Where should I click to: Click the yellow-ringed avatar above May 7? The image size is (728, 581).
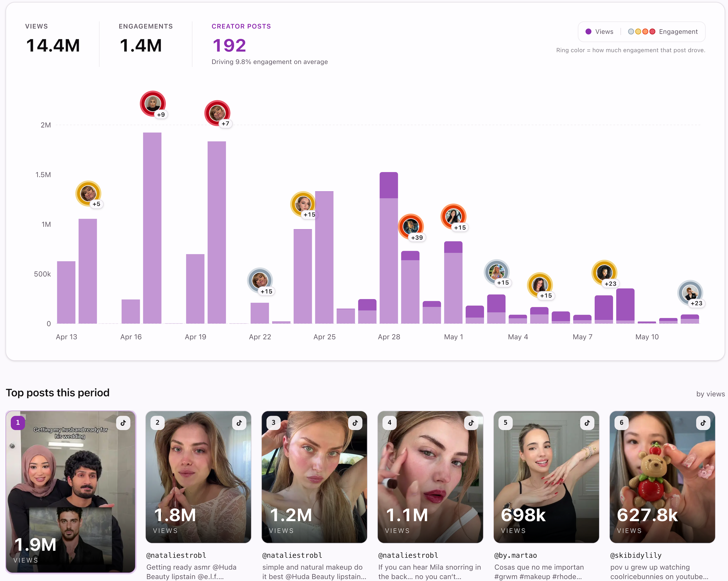[604, 273]
